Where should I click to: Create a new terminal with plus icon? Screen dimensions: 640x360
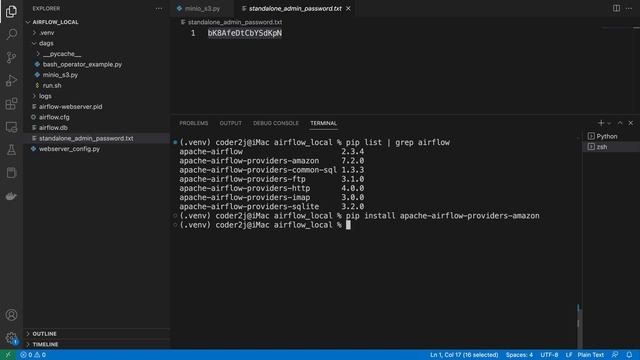pos(601,123)
